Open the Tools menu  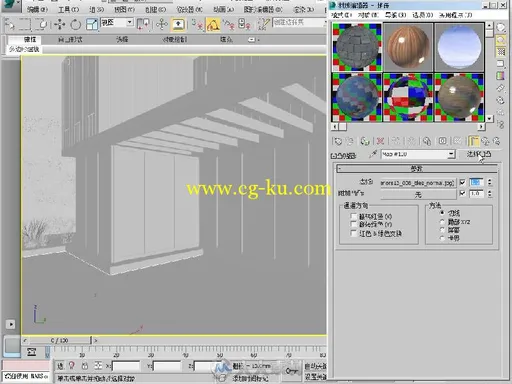pos(68,10)
